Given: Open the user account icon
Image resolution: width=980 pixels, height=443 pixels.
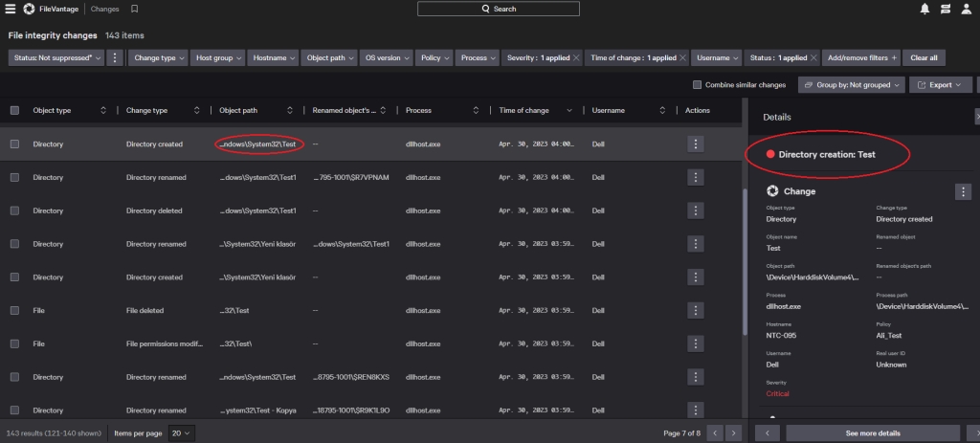Looking at the screenshot, I should tap(969, 9).
